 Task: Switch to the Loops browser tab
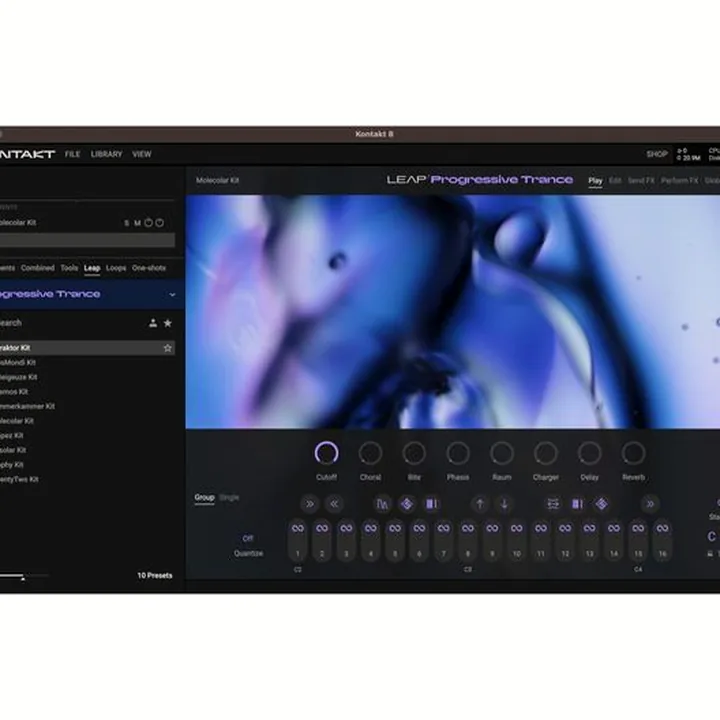[116, 268]
